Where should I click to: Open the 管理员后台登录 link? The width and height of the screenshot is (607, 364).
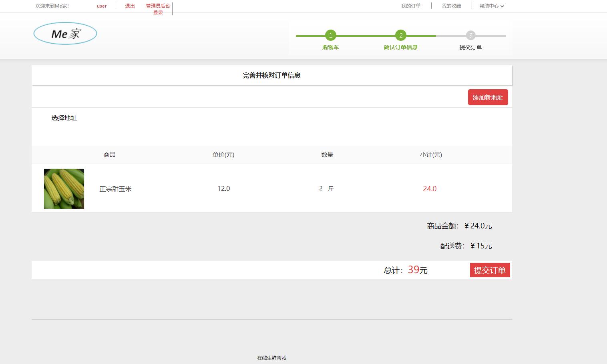pyautogui.click(x=158, y=9)
